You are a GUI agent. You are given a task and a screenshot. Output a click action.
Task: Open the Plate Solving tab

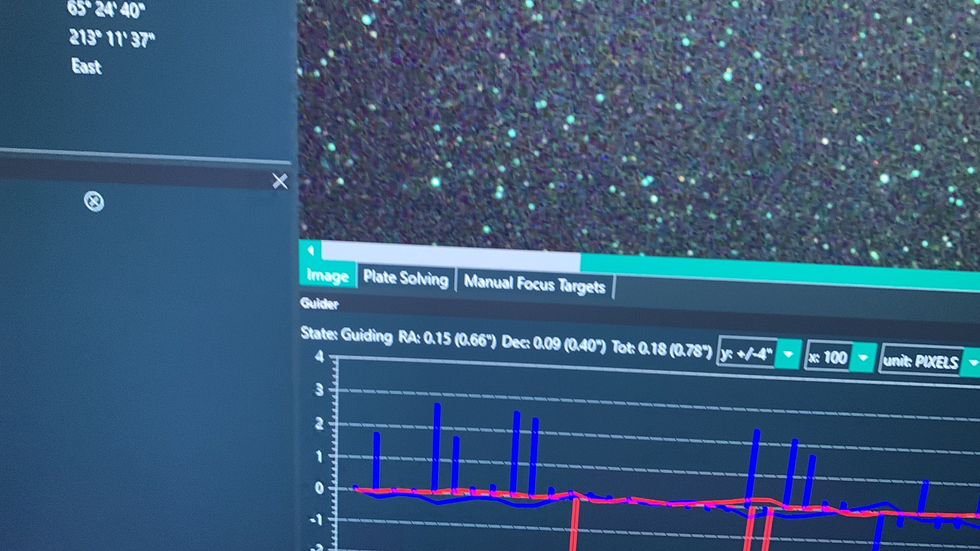point(406,278)
